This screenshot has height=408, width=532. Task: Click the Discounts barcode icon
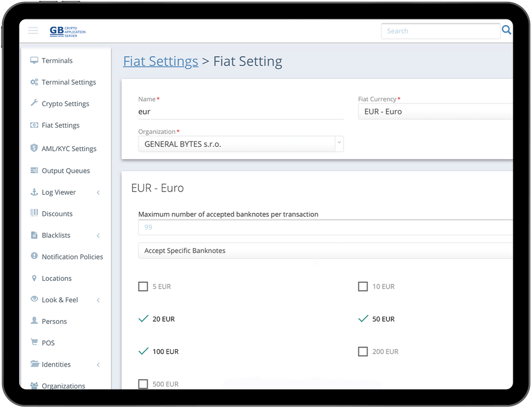tap(34, 213)
